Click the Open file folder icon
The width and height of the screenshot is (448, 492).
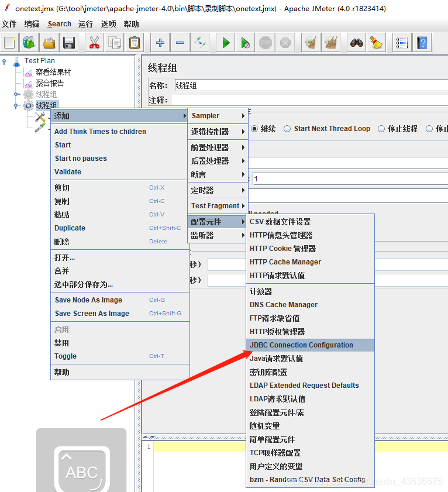click(x=49, y=42)
